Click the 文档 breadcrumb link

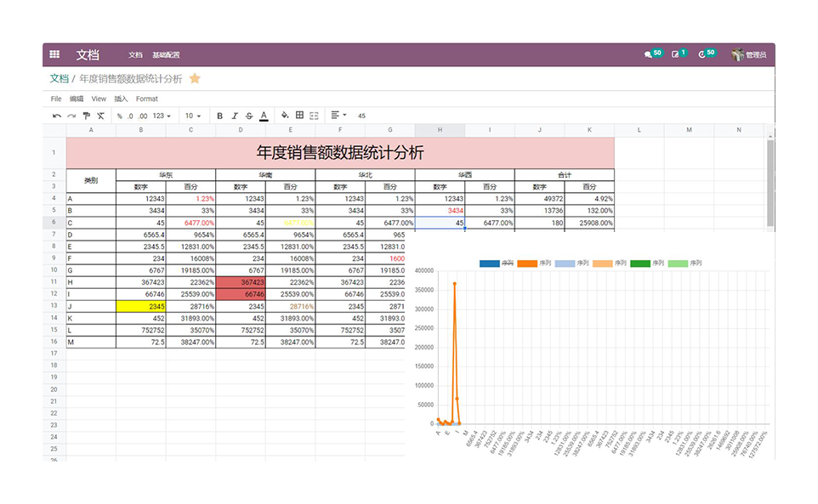tap(59, 78)
